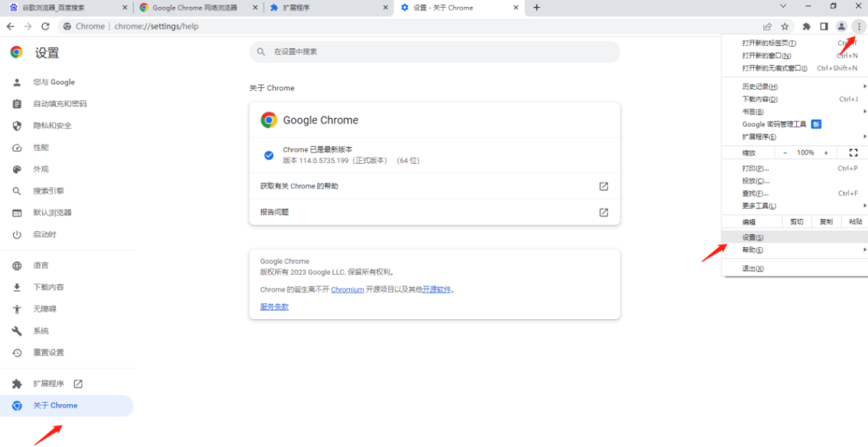Choose 查找 in Chrome menu
The height and width of the screenshot is (447, 868).
[795, 194]
